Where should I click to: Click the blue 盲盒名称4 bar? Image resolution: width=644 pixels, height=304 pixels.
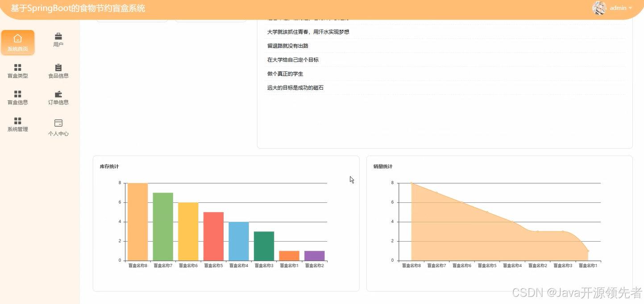tap(239, 241)
